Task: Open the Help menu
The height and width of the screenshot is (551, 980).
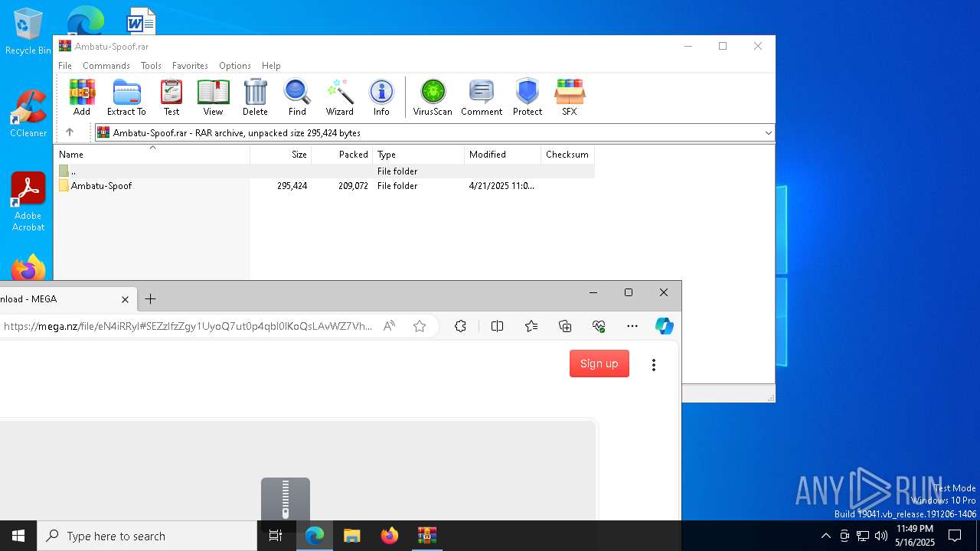Action: pyautogui.click(x=271, y=66)
